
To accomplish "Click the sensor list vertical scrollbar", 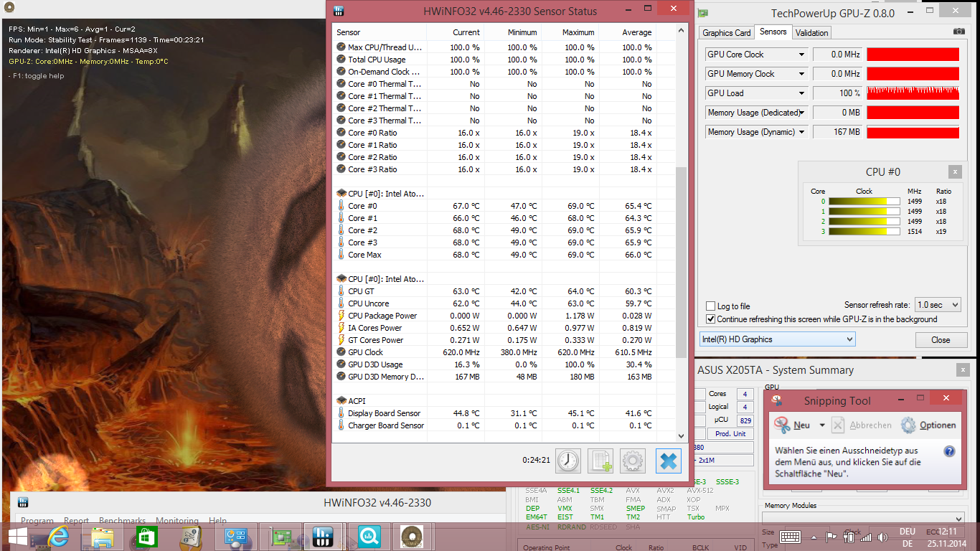I will 682,262.
